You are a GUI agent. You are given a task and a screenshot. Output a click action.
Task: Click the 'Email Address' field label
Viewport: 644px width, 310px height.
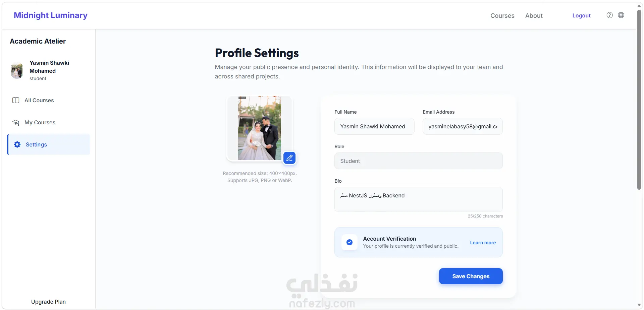pos(438,112)
